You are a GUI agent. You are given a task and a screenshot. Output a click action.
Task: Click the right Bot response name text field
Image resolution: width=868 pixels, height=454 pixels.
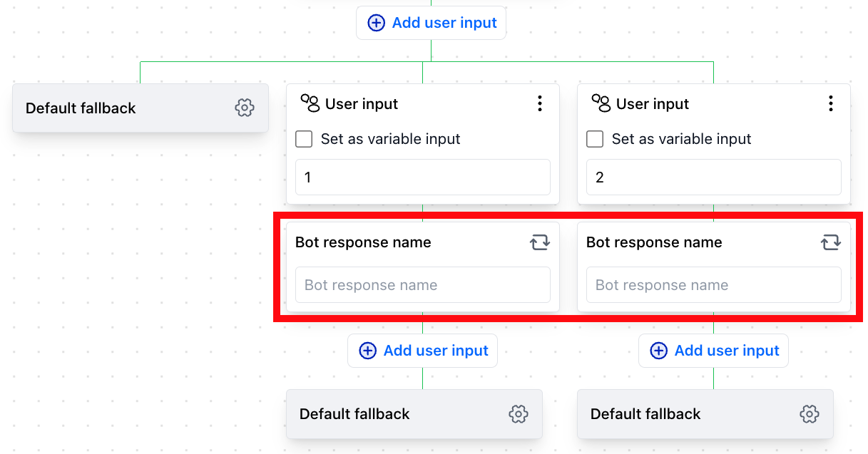pyautogui.click(x=713, y=284)
